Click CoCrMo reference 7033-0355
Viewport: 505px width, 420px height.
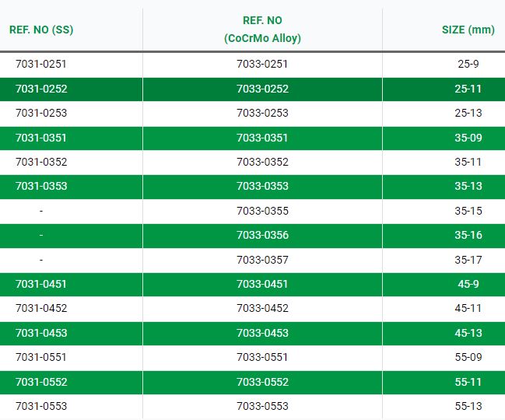(262, 212)
